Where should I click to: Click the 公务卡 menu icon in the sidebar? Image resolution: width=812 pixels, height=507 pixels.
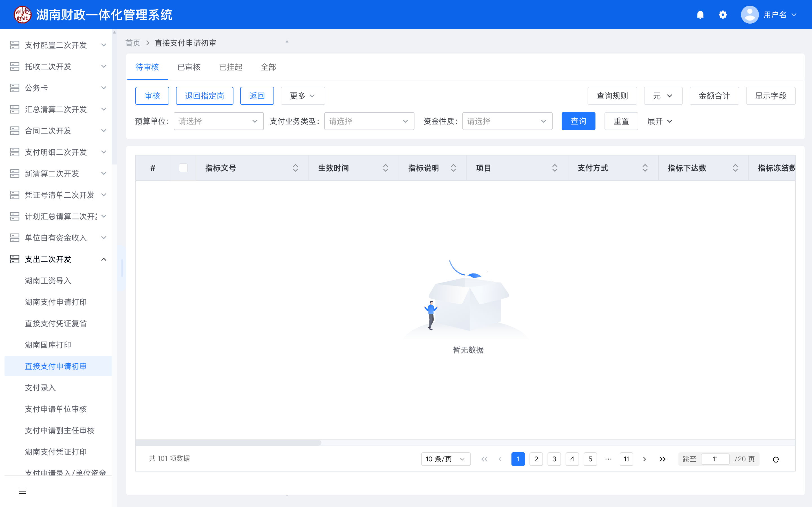pos(14,88)
